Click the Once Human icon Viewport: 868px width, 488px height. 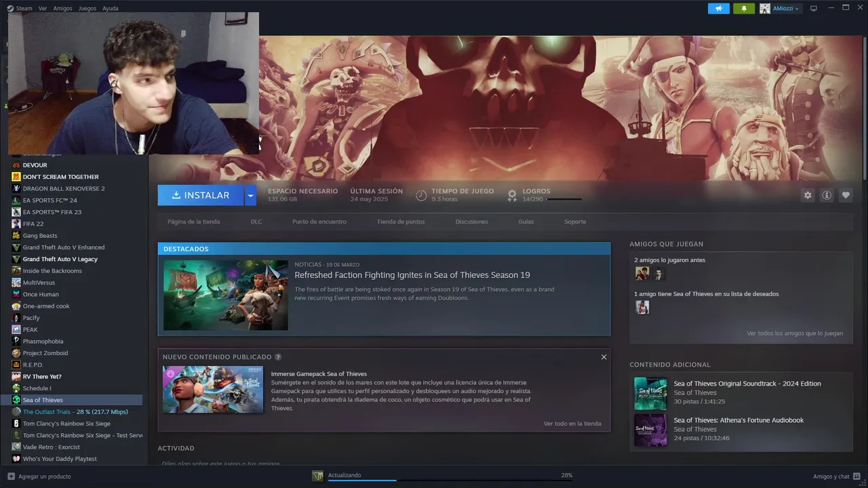click(16, 294)
